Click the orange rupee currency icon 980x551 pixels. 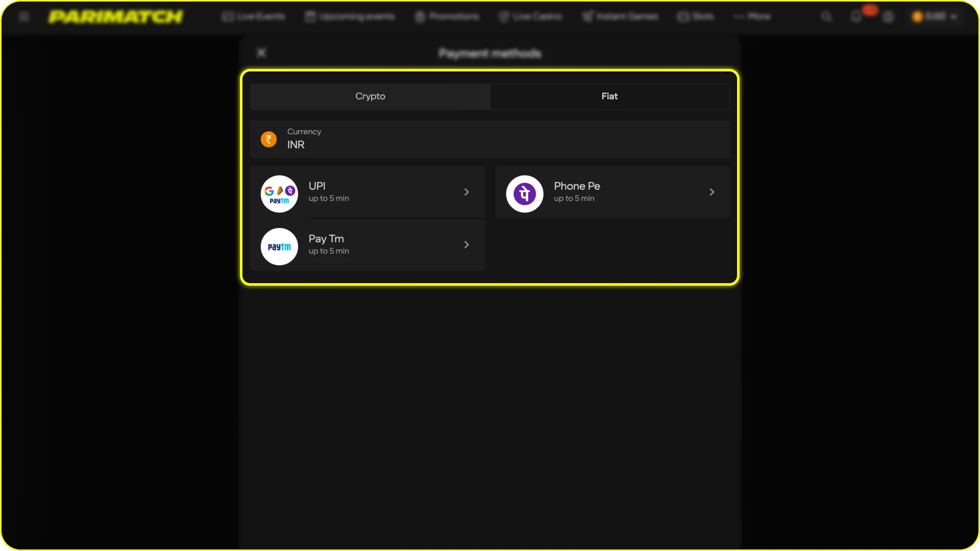pyautogui.click(x=268, y=139)
